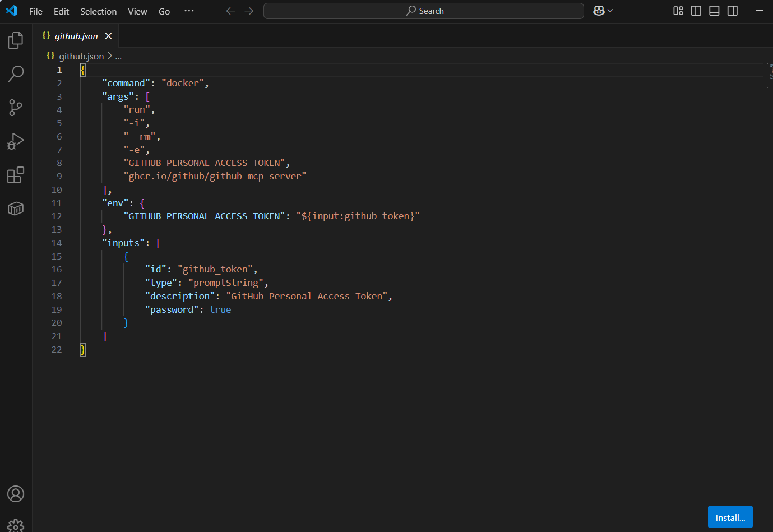Viewport: 773px width, 532px height.
Task: Click the Copilot chat icon
Action: point(599,11)
